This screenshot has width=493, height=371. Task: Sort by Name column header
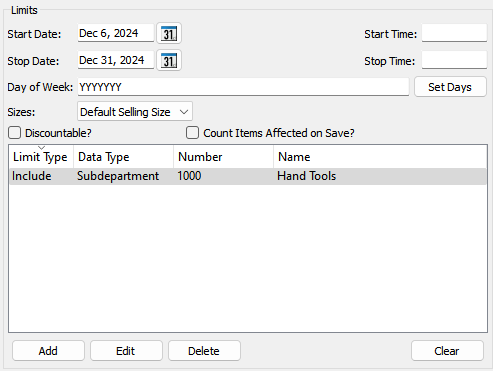point(380,157)
